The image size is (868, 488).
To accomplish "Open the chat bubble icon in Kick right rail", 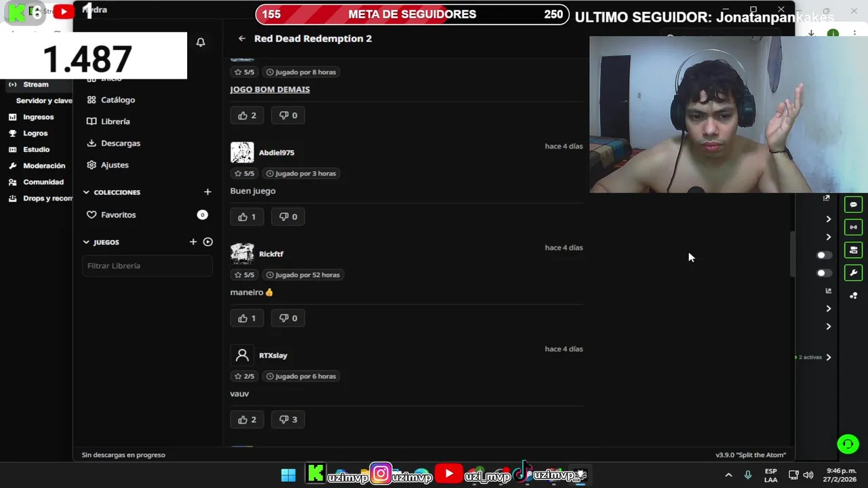I will (853, 205).
